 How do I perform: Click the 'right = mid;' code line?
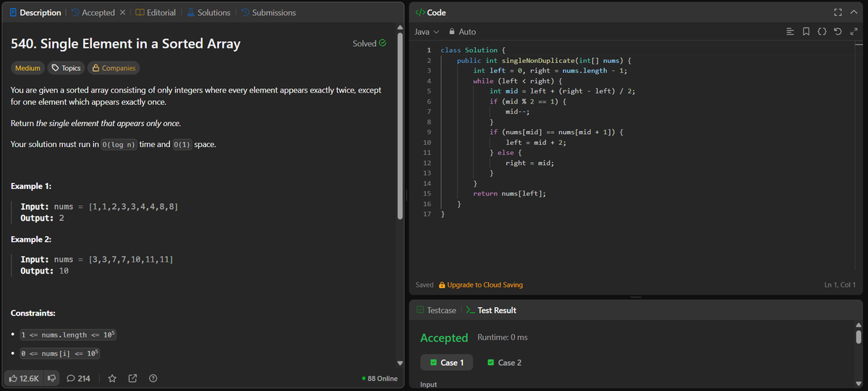(529, 163)
